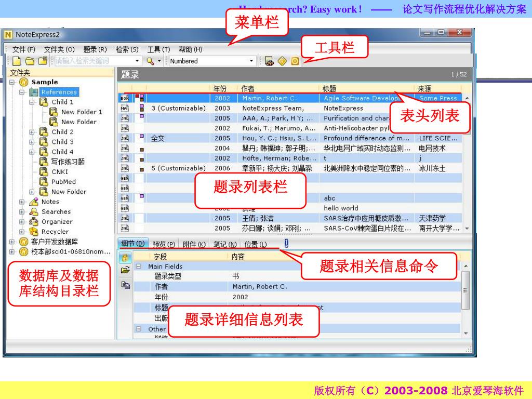Open the 文件(F) menu
Viewport: 532px width, 399px height.
tap(24, 49)
